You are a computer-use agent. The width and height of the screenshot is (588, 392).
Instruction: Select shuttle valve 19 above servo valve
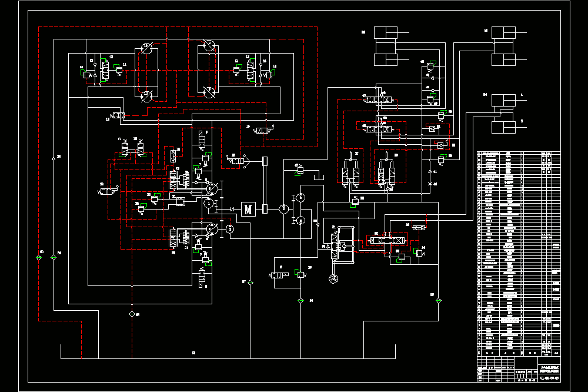pyautogui.click(x=173, y=156)
